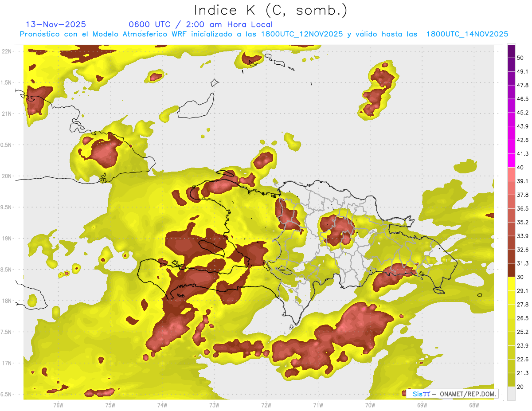This screenshot has width=532, height=411.
Task: Click the '19N' latitude label
Action: (x=8, y=239)
